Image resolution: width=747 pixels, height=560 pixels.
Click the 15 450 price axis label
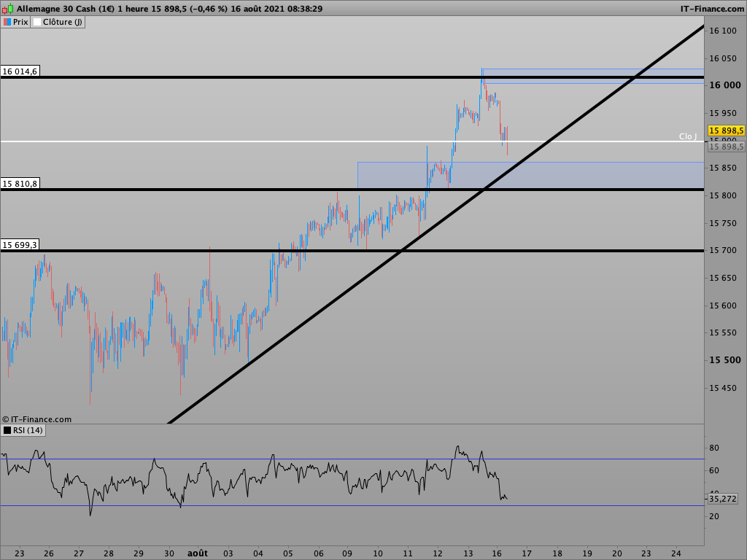(x=722, y=388)
